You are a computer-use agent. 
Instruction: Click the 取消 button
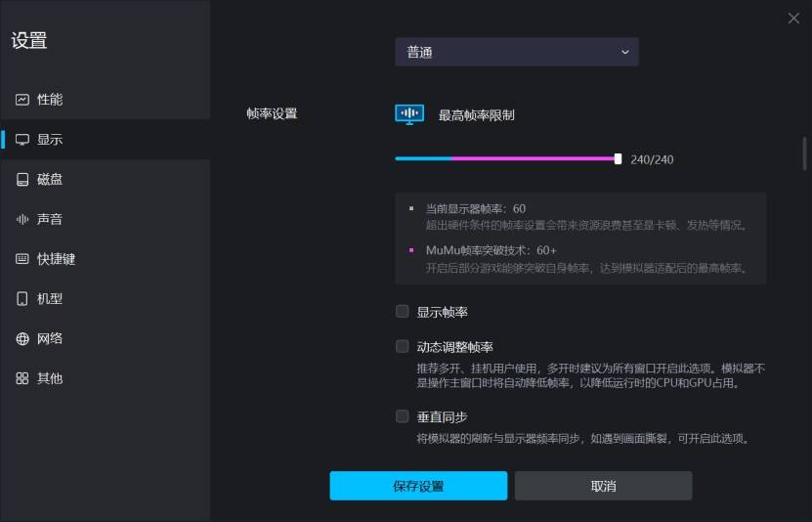pyautogui.click(x=603, y=486)
